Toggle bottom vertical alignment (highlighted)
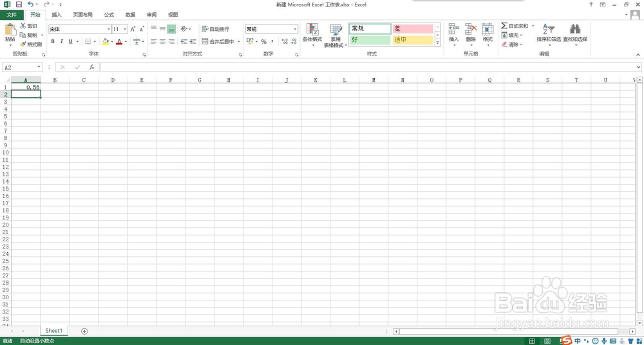Viewport: 644px width, 345px height. pos(172,29)
